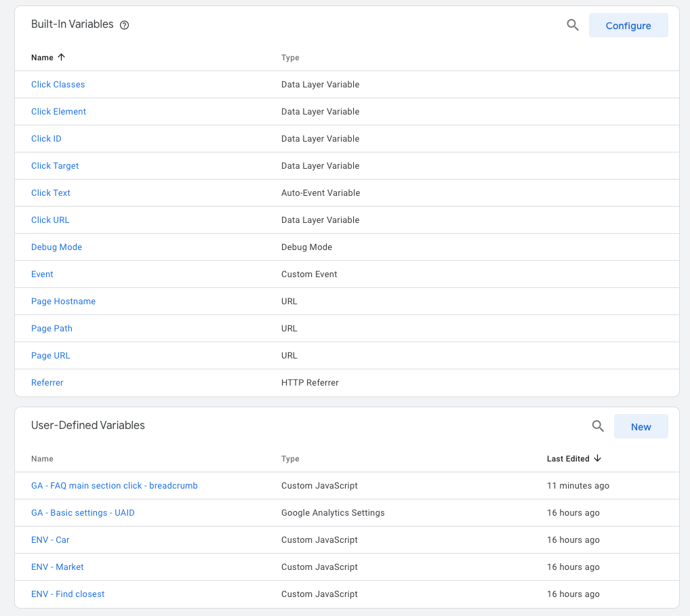The height and width of the screenshot is (616, 690).
Task: Open Built-In Variables help icon
Action: 125,25
